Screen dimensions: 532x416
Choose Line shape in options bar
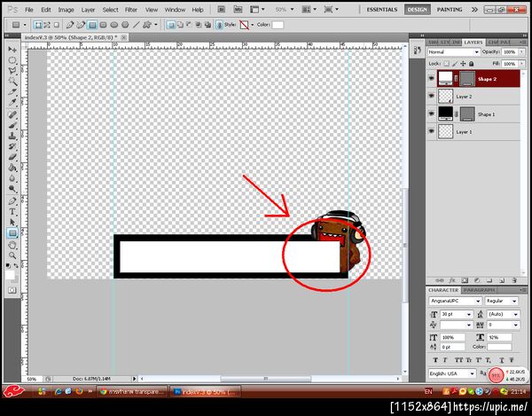tap(136, 25)
